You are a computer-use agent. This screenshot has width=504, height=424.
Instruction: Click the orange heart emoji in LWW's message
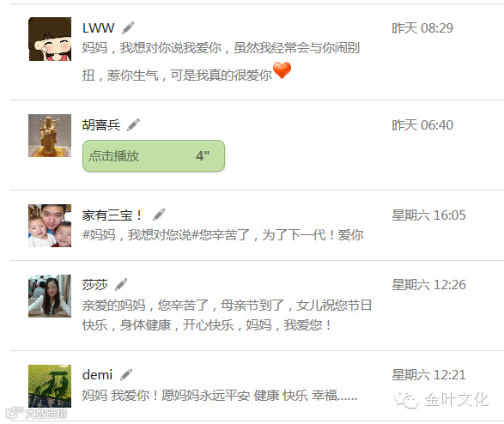tap(282, 70)
